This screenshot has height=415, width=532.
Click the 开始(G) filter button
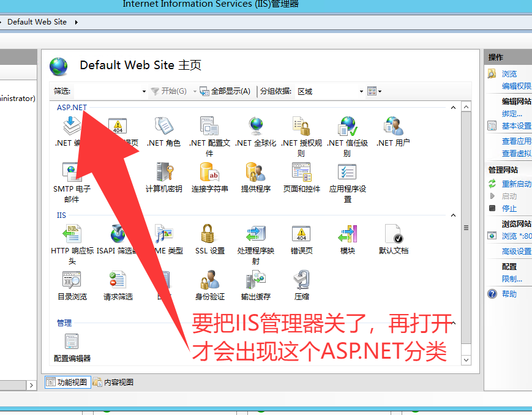(x=168, y=91)
